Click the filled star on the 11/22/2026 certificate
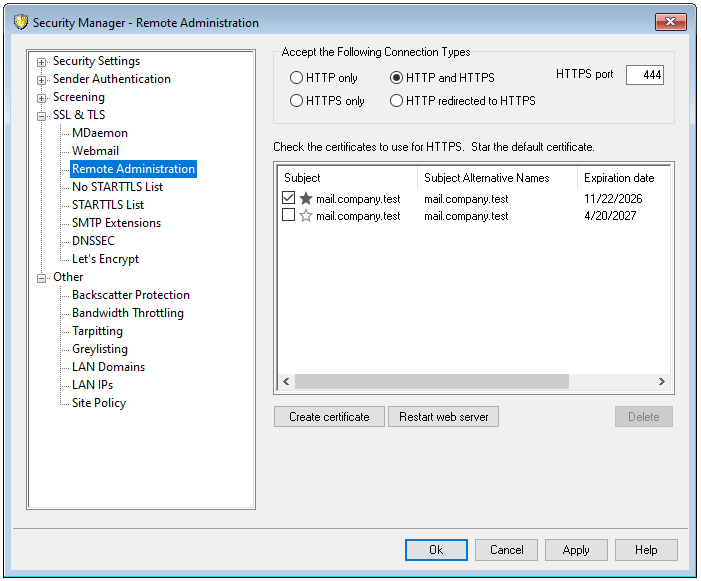The height and width of the screenshot is (581, 701). tap(306, 199)
